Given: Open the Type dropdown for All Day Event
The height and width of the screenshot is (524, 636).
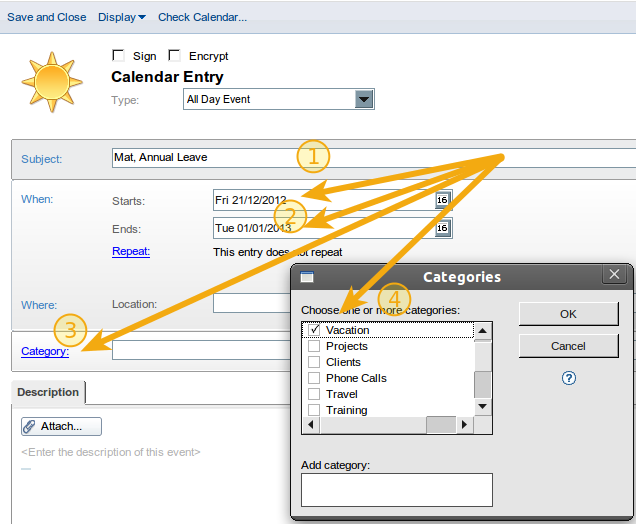Looking at the screenshot, I should click(x=364, y=99).
